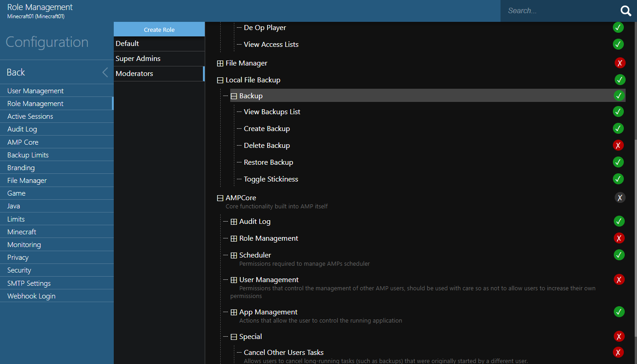This screenshot has height=364, width=637.
Task: Toggle the View Access Lists permission
Action: tap(618, 45)
